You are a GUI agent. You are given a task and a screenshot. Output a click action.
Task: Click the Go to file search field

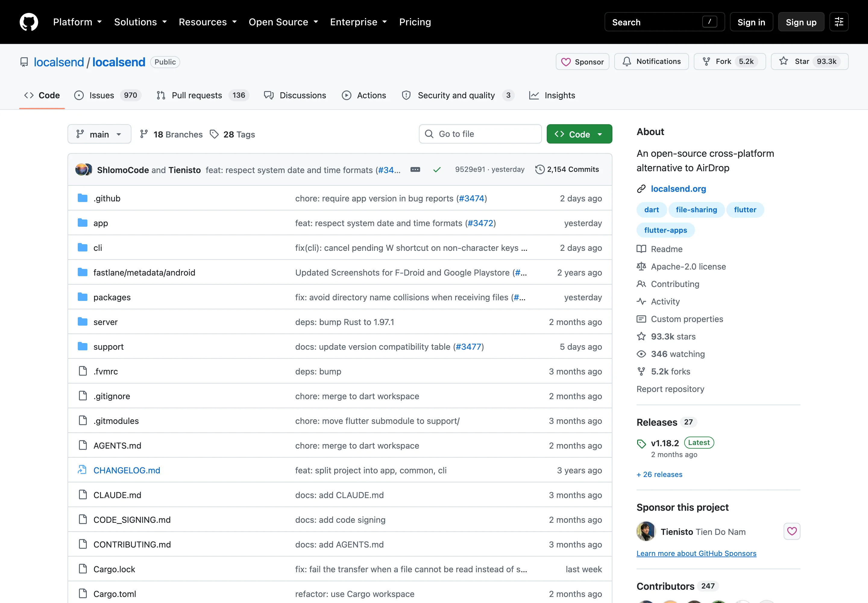[x=480, y=134]
